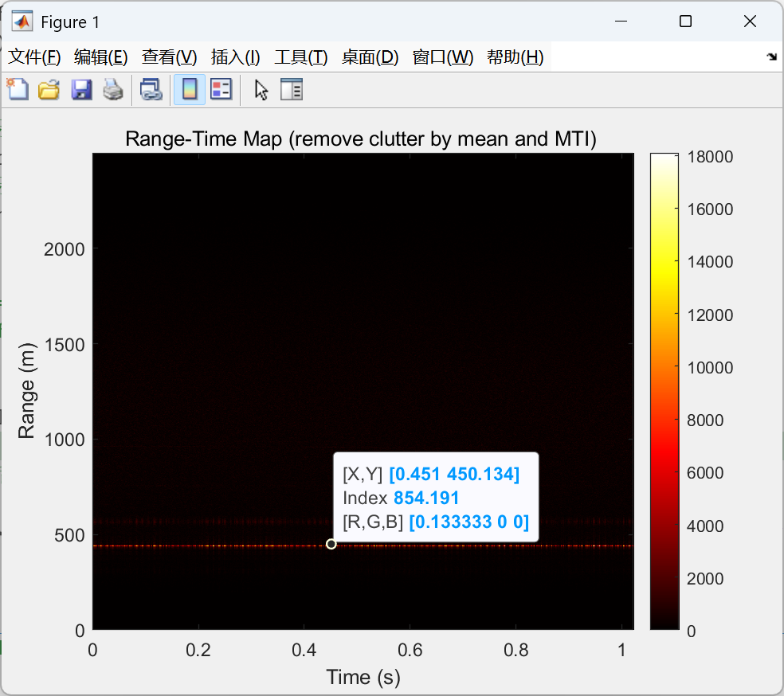Screen dimensions: 784x696
Task: Toggle the Insert Colorbar toolbar button
Action: click(x=190, y=90)
